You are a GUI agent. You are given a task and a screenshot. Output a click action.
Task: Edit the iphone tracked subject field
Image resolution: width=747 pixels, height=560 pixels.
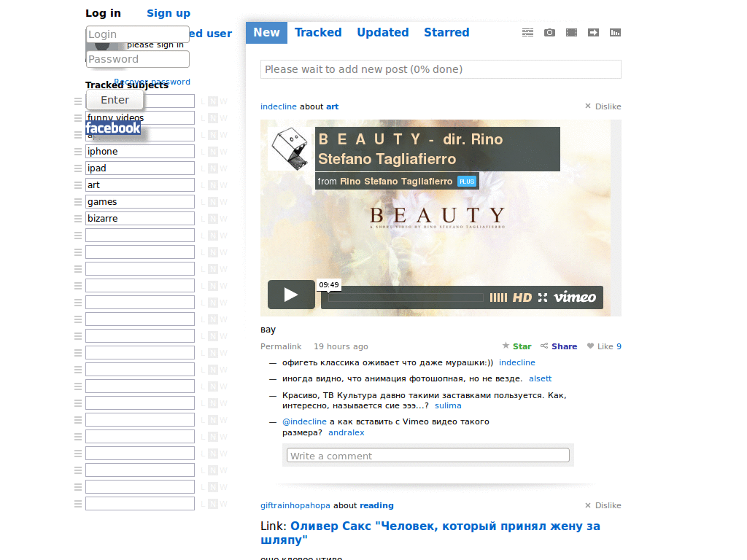click(140, 152)
